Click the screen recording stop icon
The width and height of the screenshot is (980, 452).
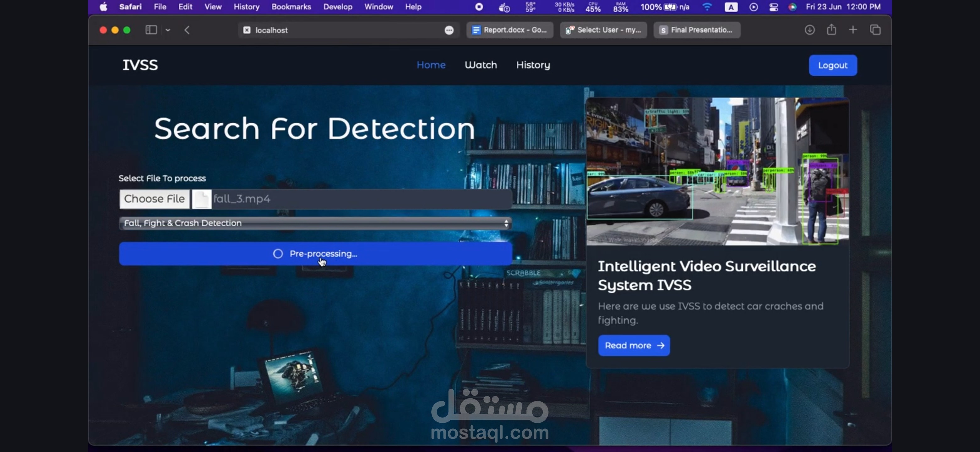click(479, 7)
